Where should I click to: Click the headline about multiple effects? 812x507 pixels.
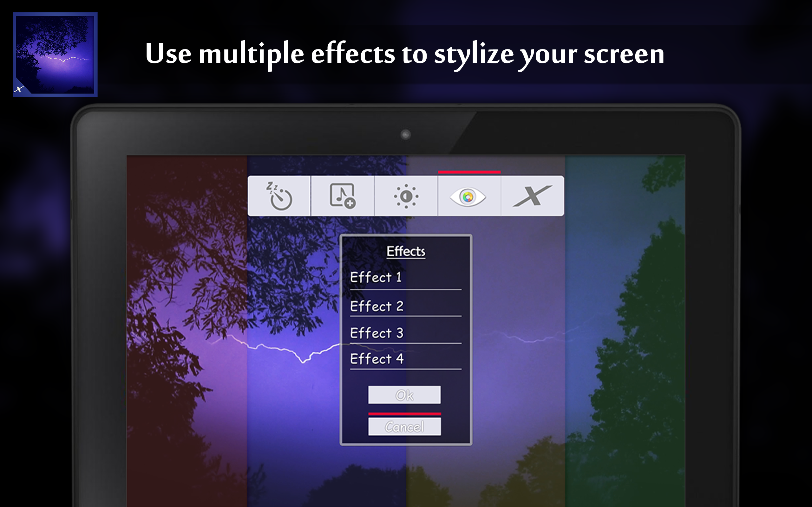coord(404,54)
